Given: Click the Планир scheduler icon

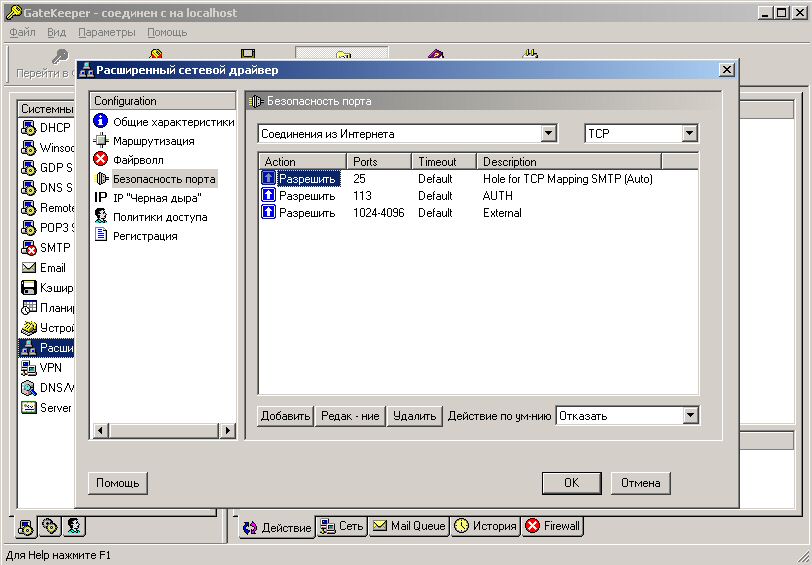Looking at the screenshot, I should pos(28,308).
